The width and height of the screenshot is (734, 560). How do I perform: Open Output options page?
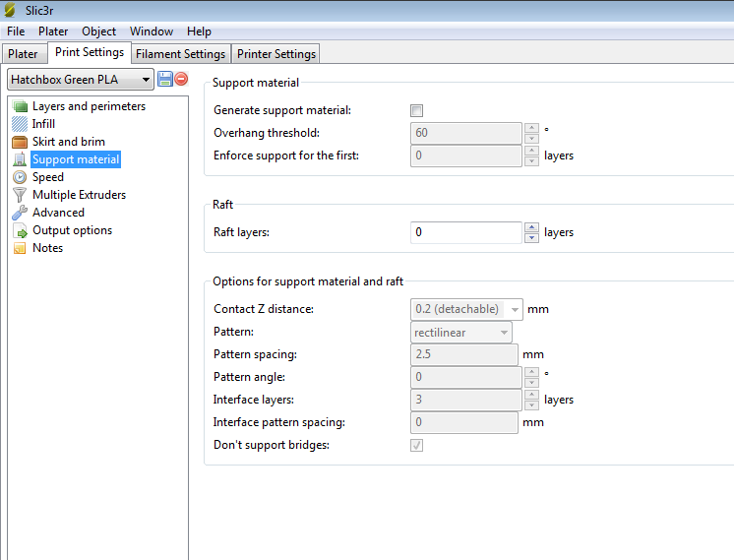72,230
